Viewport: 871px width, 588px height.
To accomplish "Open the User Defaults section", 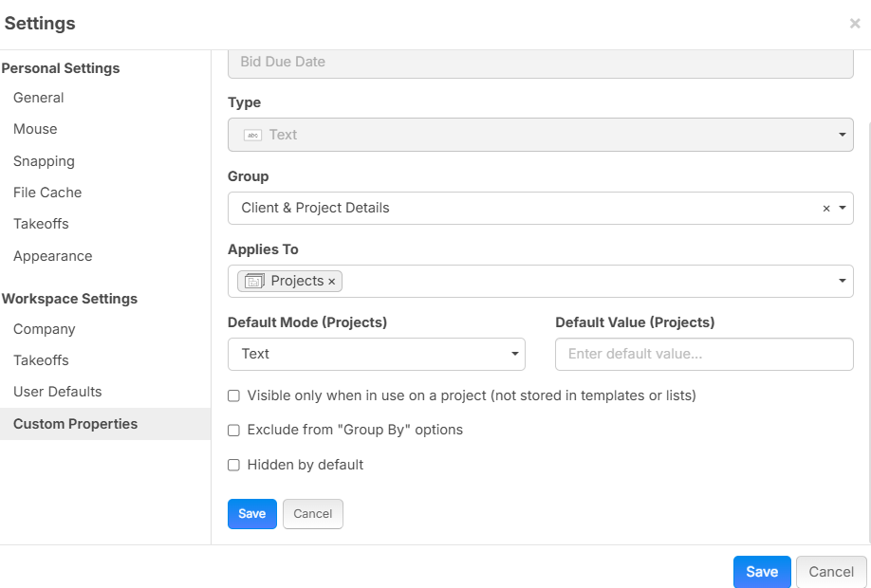I will click(58, 392).
